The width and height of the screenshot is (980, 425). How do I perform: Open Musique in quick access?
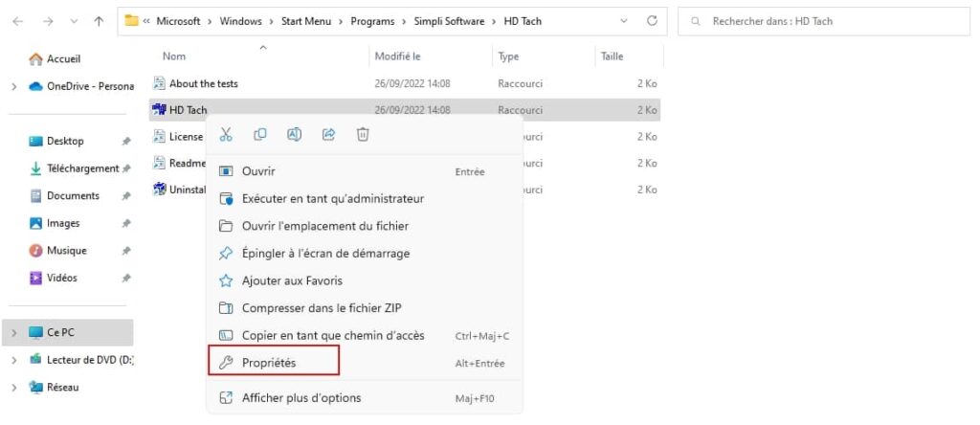(x=67, y=250)
